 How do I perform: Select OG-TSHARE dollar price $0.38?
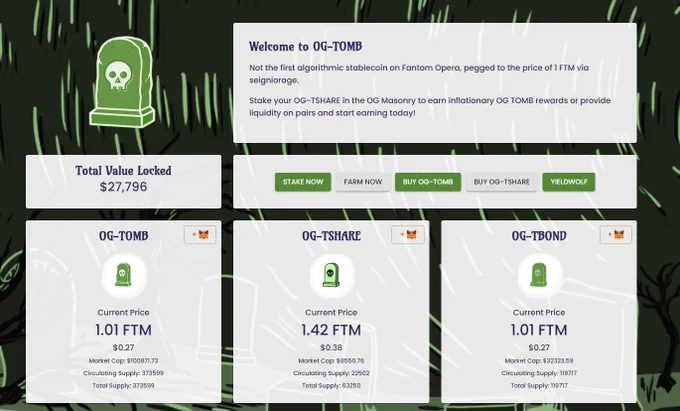[x=331, y=348]
